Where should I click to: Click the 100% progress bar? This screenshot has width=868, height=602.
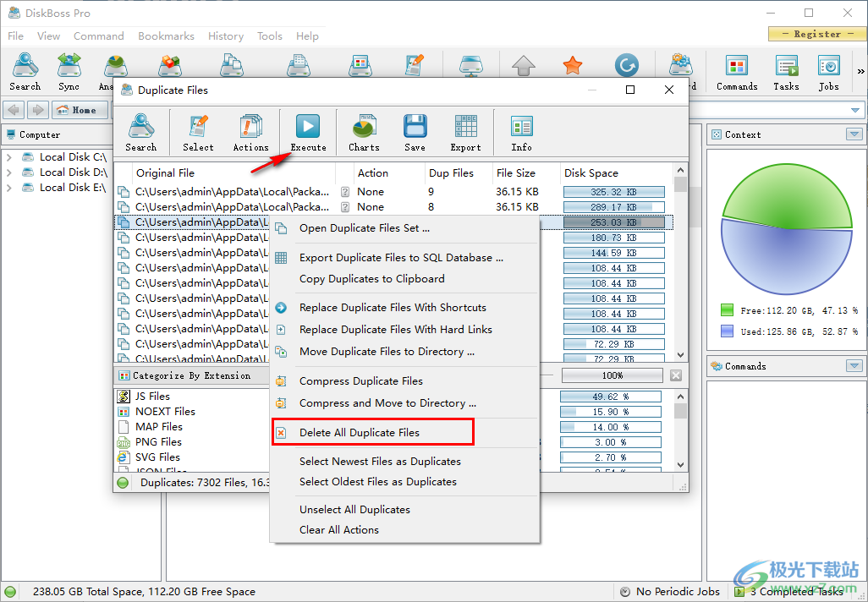click(x=613, y=375)
